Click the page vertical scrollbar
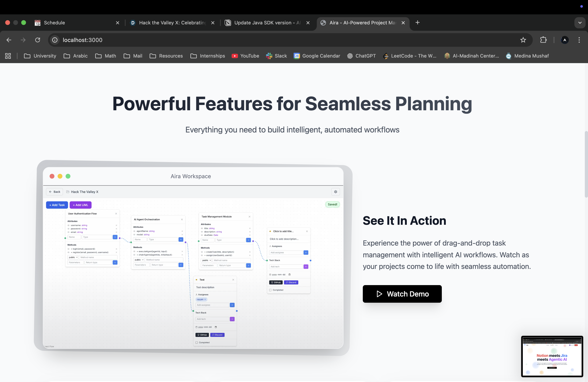 tap(586, 165)
